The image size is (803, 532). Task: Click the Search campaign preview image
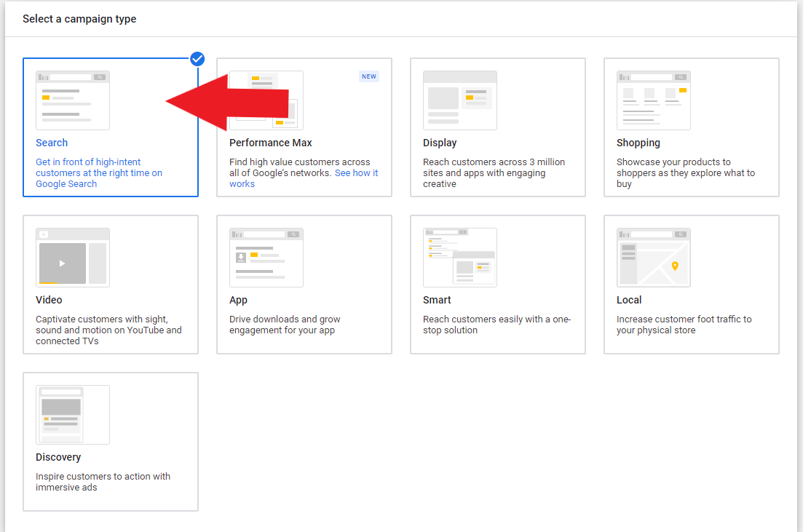click(72, 100)
